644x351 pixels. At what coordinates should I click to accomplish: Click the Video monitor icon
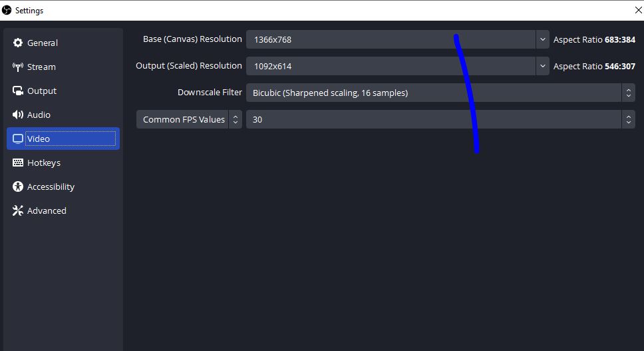click(18, 139)
